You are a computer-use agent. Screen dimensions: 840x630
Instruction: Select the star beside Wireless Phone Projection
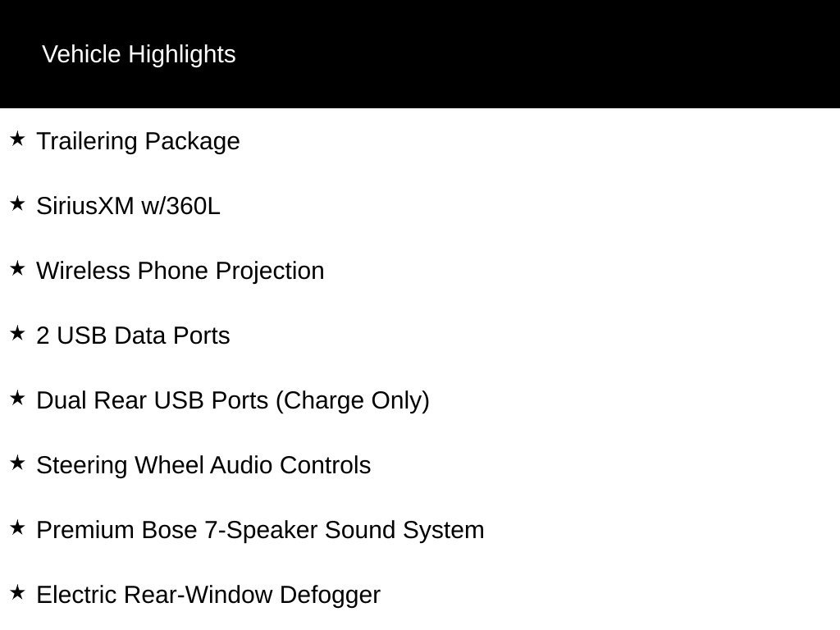point(17,268)
